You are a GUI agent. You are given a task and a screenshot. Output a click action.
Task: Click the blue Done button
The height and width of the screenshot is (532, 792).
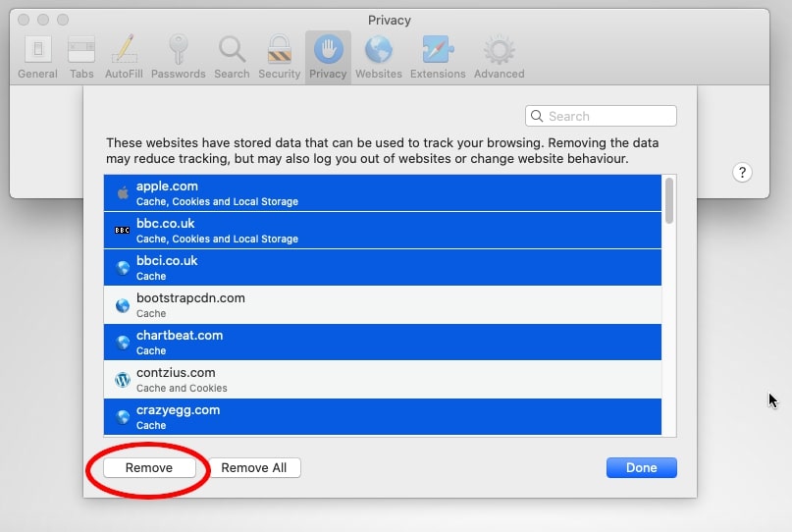pos(642,468)
